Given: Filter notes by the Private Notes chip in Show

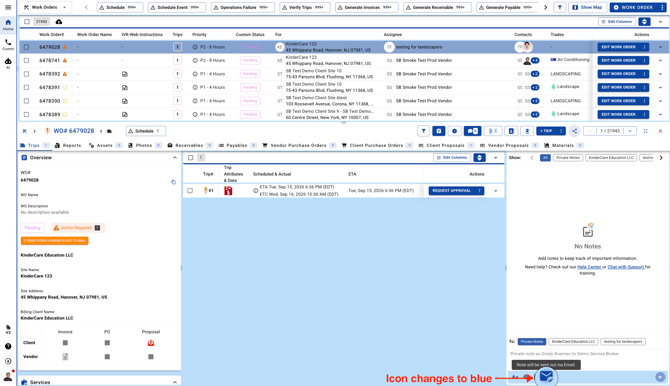Looking at the screenshot, I should 568,158.
